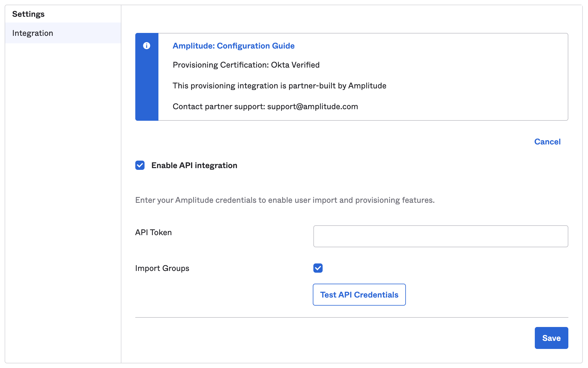Click the Provisioning Certification: Okta Verified line
Viewport: 588px width, 368px height.
[x=246, y=65]
